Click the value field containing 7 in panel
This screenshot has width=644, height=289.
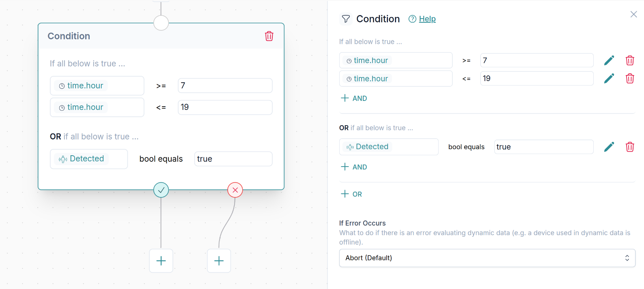tap(536, 60)
